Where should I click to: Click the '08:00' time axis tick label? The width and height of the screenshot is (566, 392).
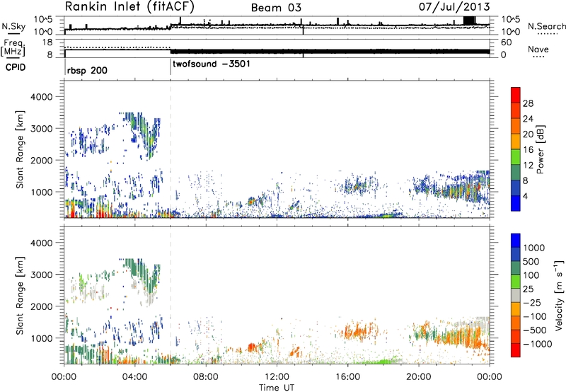click(206, 377)
